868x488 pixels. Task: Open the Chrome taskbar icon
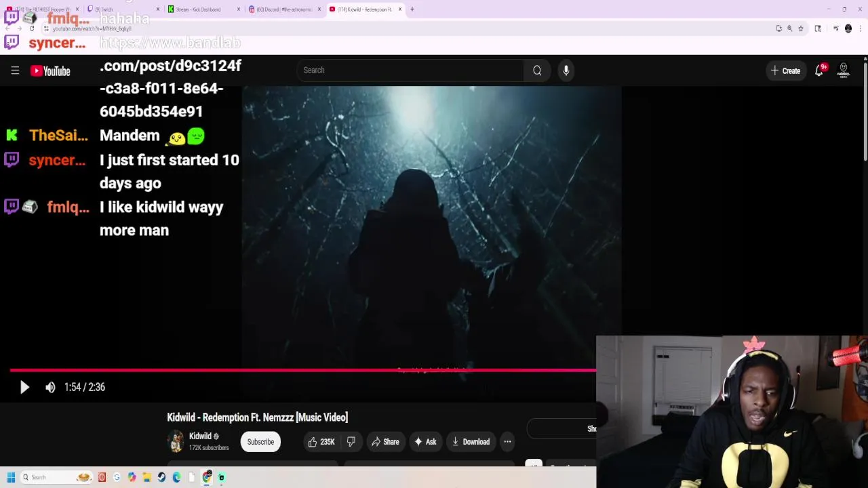207,477
